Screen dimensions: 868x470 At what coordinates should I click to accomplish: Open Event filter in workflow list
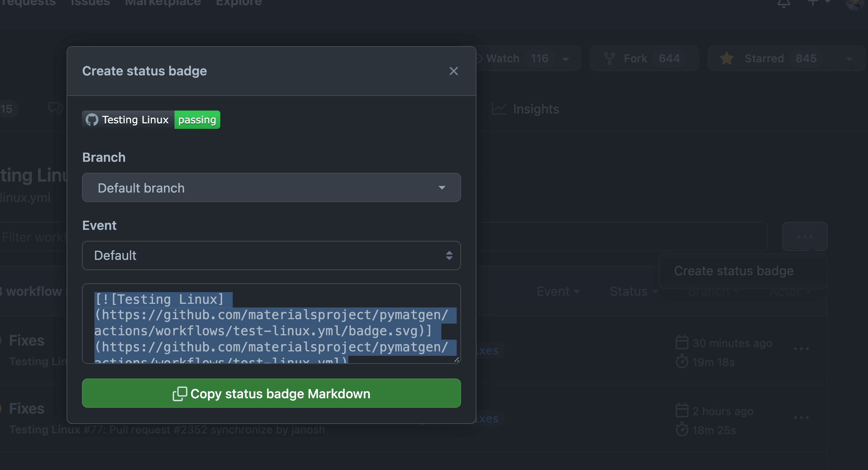pos(558,291)
